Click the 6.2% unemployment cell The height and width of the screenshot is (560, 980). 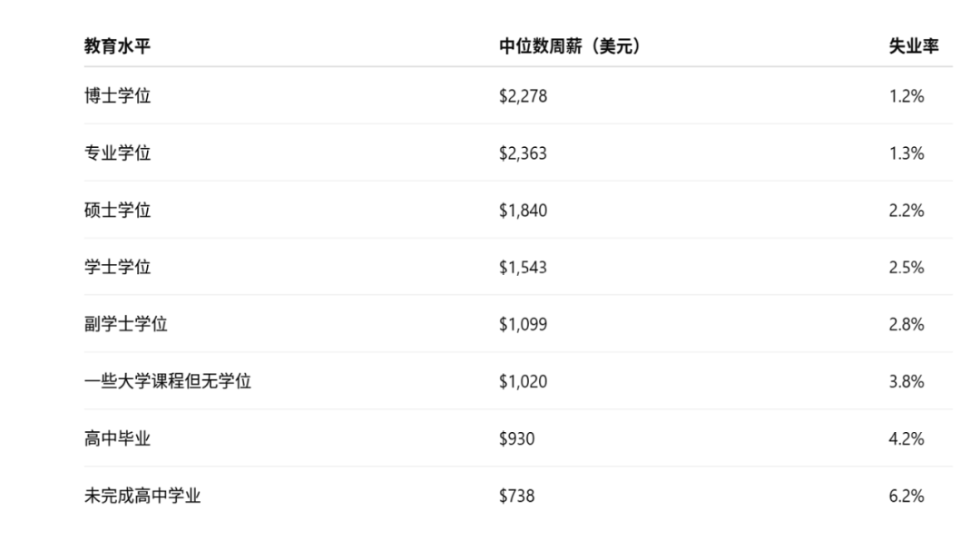pyautogui.click(x=906, y=496)
